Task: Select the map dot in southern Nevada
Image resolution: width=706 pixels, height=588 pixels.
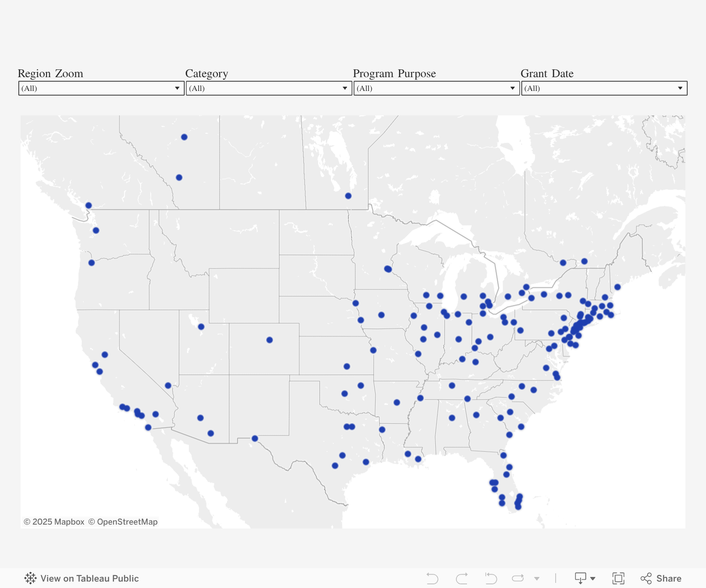Action: (x=168, y=385)
